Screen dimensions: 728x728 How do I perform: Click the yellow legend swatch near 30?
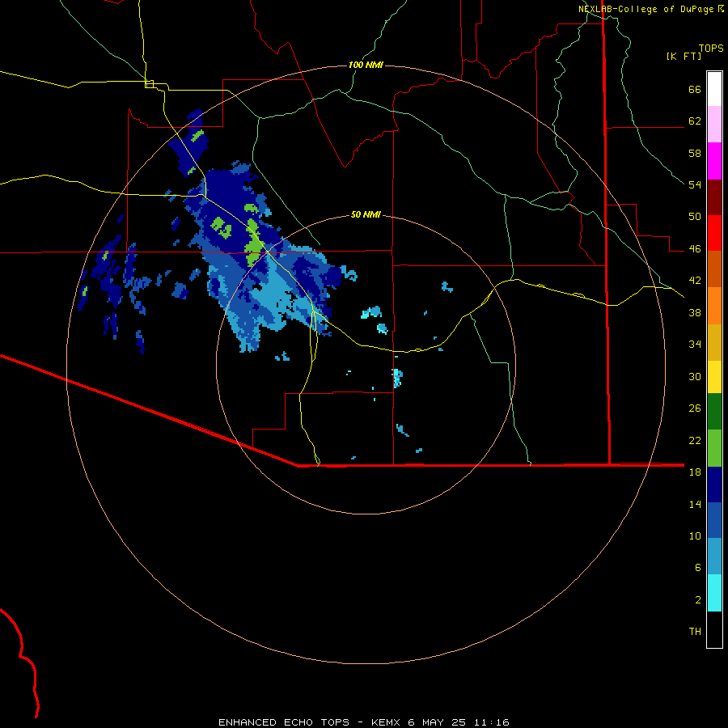tap(714, 377)
